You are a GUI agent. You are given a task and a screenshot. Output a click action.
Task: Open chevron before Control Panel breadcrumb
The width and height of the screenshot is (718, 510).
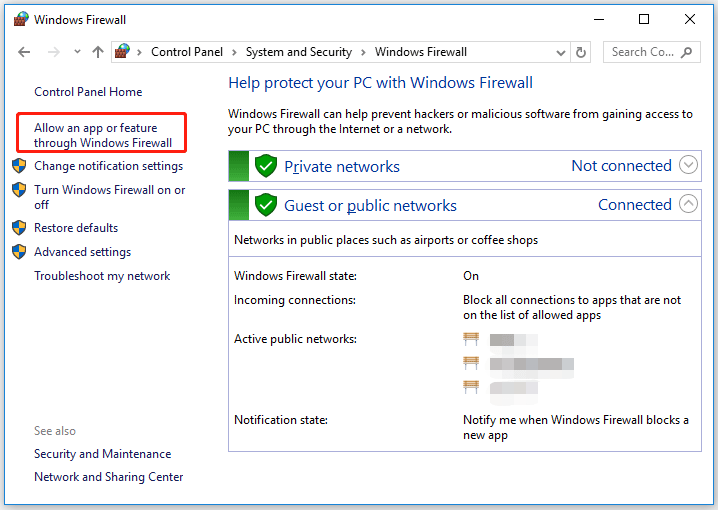[140, 53]
